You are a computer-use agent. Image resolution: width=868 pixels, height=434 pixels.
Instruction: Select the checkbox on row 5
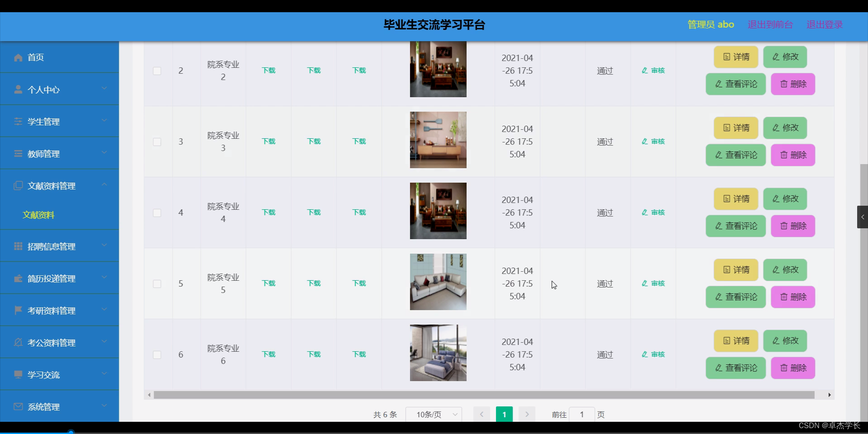[x=157, y=284]
